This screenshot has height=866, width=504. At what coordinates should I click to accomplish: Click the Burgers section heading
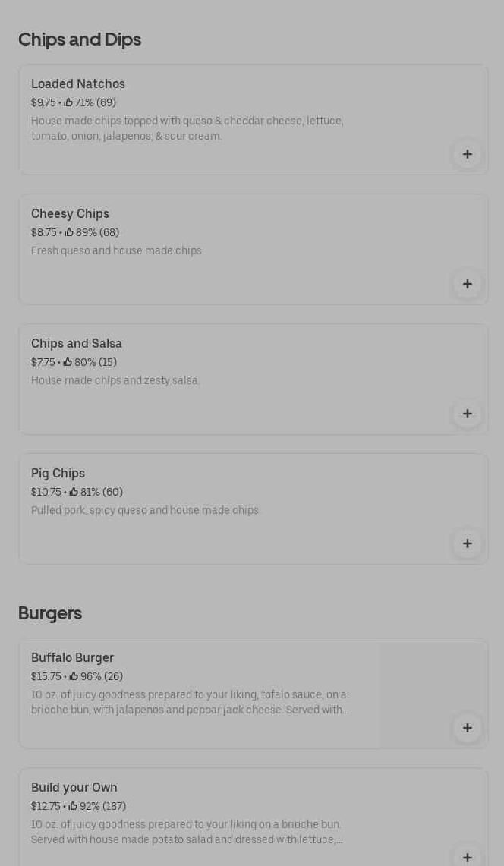50,613
